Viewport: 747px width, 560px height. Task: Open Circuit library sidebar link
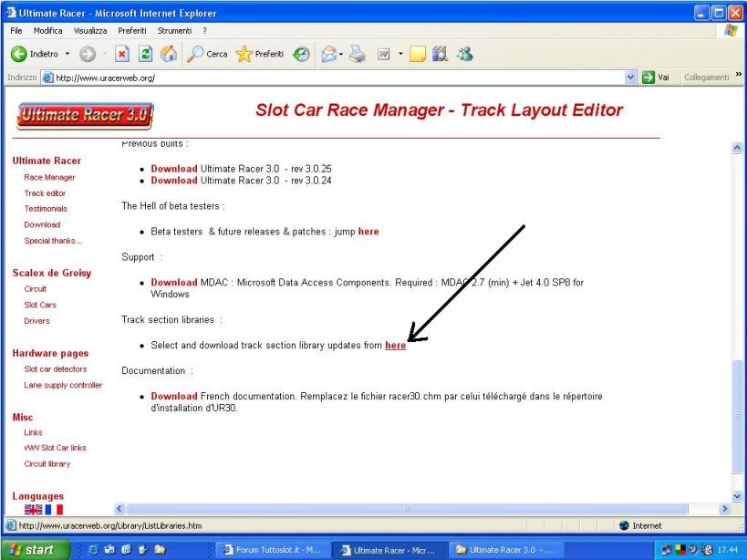47,464
